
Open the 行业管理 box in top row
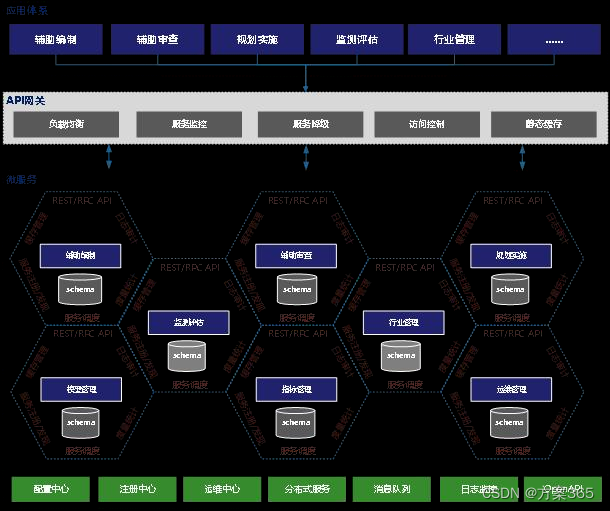click(x=454, y=39)
